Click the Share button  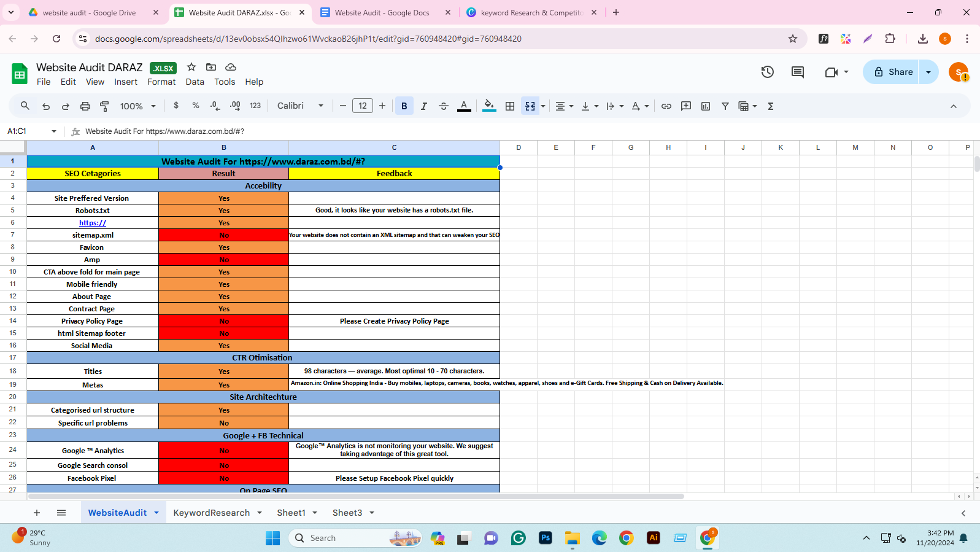(892, 72)
